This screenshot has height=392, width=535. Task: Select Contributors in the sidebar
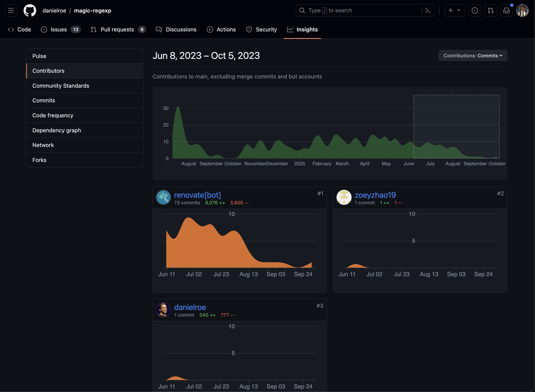click(x=84, y=71)
